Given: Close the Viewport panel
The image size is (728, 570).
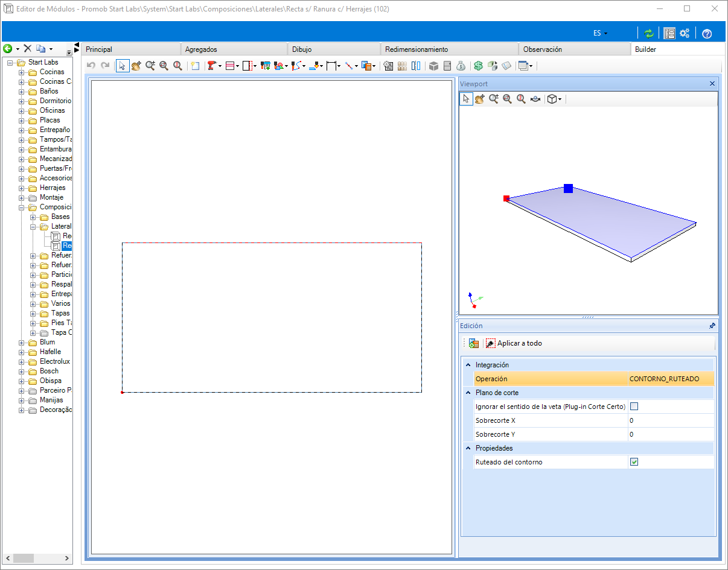Looking at the screenshot, I should point(712,84).
